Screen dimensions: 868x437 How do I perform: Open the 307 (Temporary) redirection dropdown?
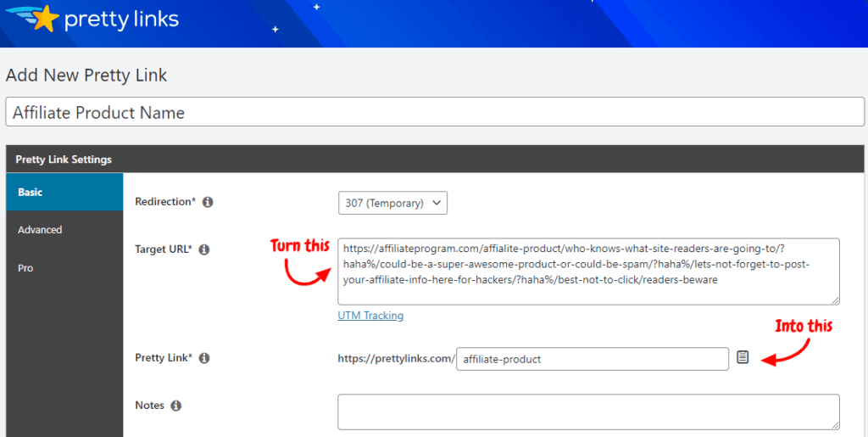[x=392, y=203]
